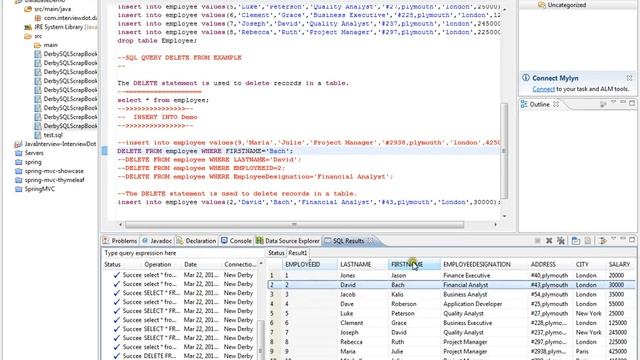Click the SALARY column header
640x360 pixels.
click(x=619, y=264)
